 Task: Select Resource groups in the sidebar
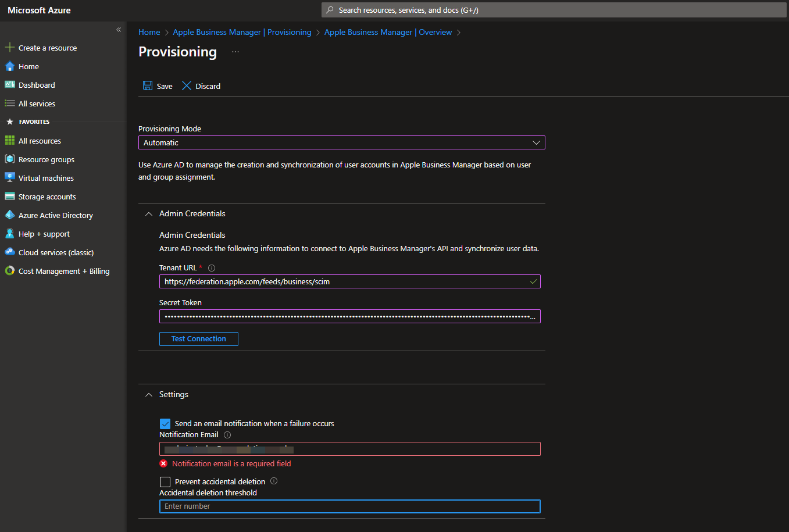point(47,159)
